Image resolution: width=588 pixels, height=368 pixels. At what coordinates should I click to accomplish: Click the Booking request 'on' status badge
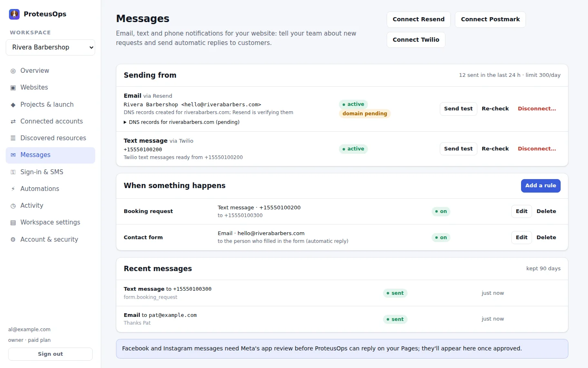pos(441,211)
